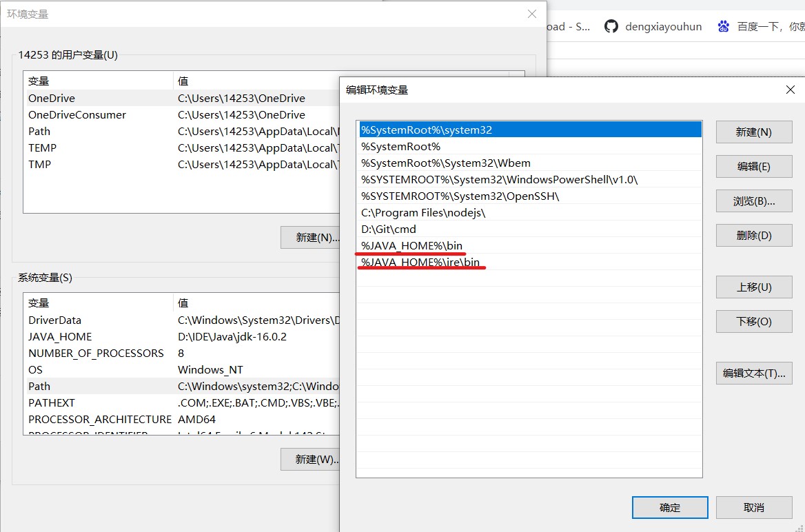The width and height of the screenshot is (805, 532).
Task: Select %JAVA_HOME%\jre\bin entry
Action: tap(529, 262)
